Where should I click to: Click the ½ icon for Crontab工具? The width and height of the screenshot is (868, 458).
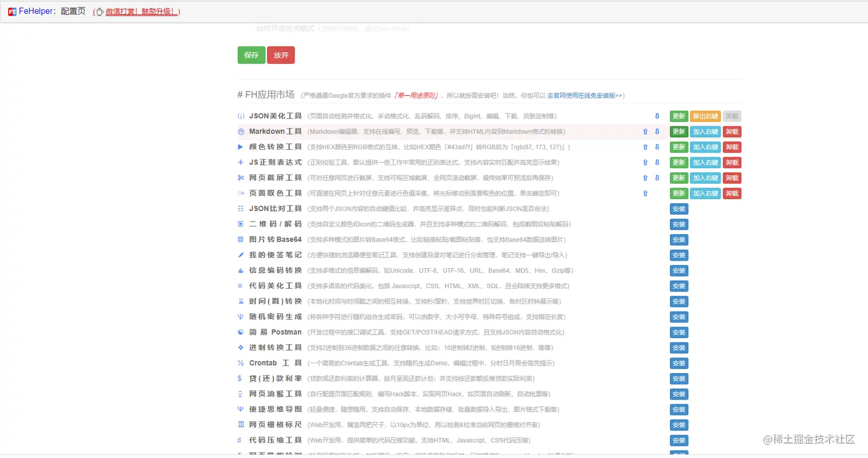tap(241, 363)
